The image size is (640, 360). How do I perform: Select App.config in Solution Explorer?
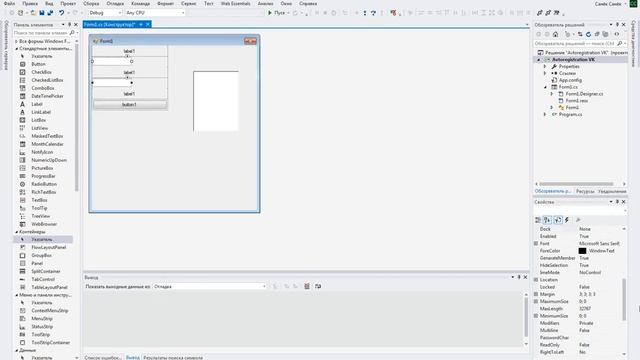click(570, 80)
